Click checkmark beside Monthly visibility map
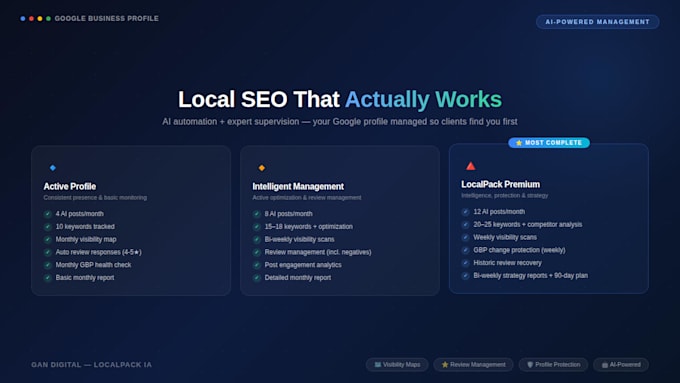The width and height of the screenshot is (680, 383). coord(48,239)
